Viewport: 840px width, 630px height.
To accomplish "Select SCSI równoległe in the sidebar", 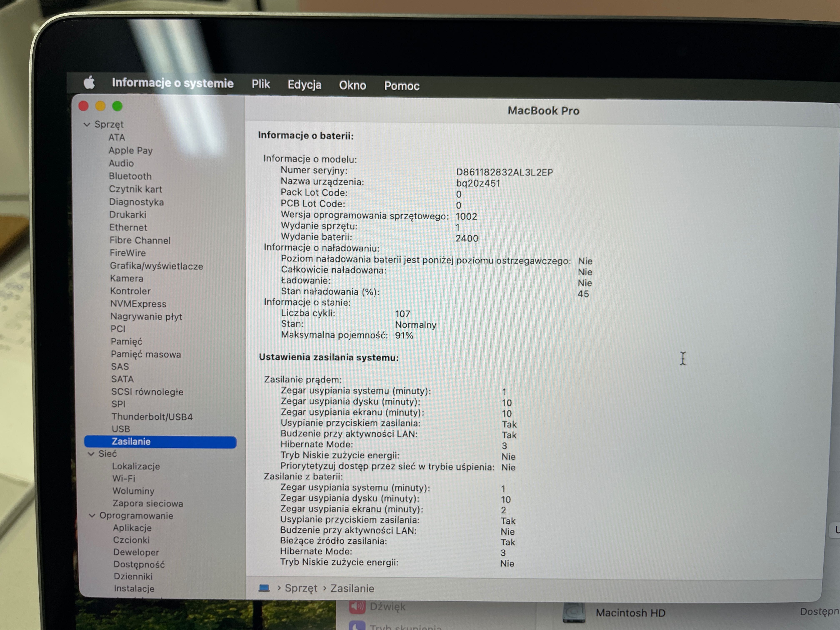I will [x=147, y=392].
